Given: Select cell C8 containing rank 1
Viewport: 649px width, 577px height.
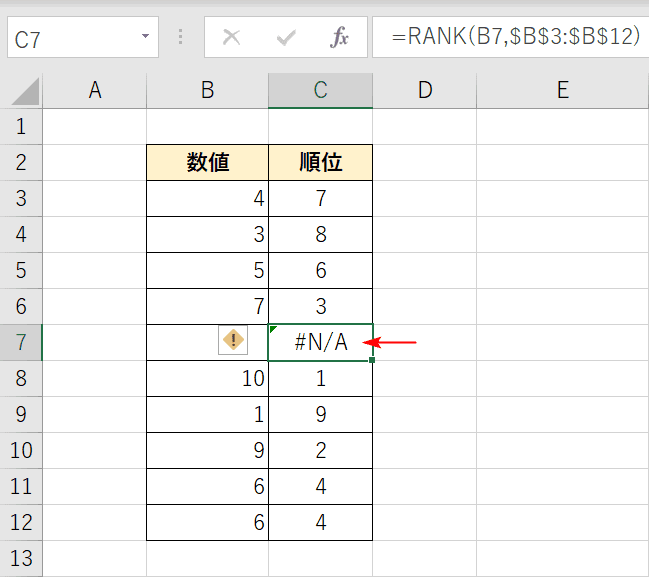Looking at the screenshot, I should 320,378.
